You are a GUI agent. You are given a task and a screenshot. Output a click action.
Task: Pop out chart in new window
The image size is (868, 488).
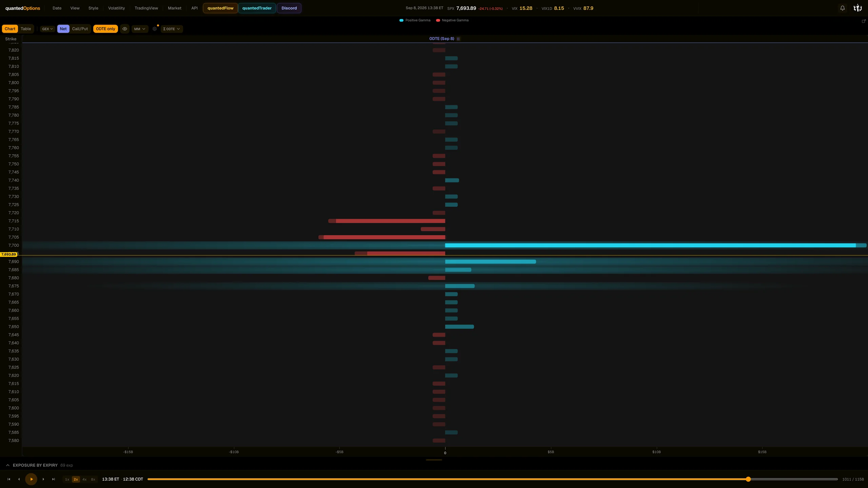pos(864,21)
